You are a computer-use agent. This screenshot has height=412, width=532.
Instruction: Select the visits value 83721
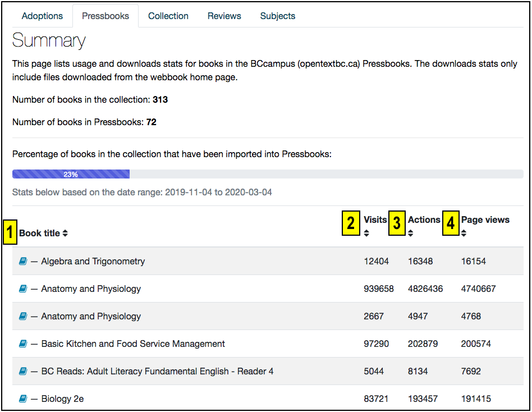click(x=376, y=399)
